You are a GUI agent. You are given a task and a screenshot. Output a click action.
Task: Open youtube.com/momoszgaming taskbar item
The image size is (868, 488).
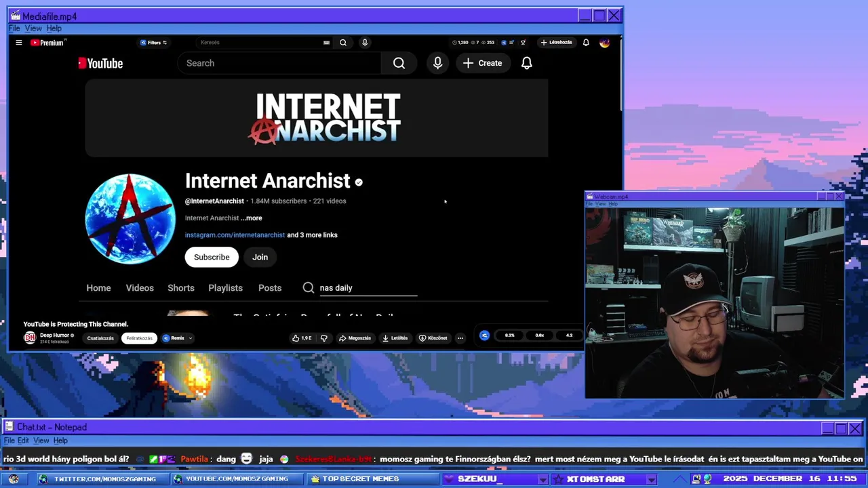[x=237, y=479]
